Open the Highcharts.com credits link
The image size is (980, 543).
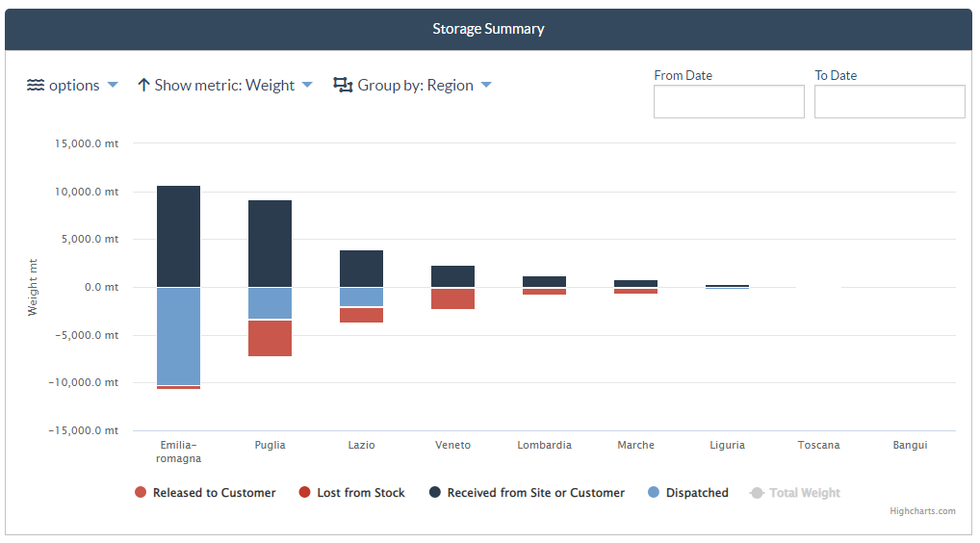tap(922, 511)
